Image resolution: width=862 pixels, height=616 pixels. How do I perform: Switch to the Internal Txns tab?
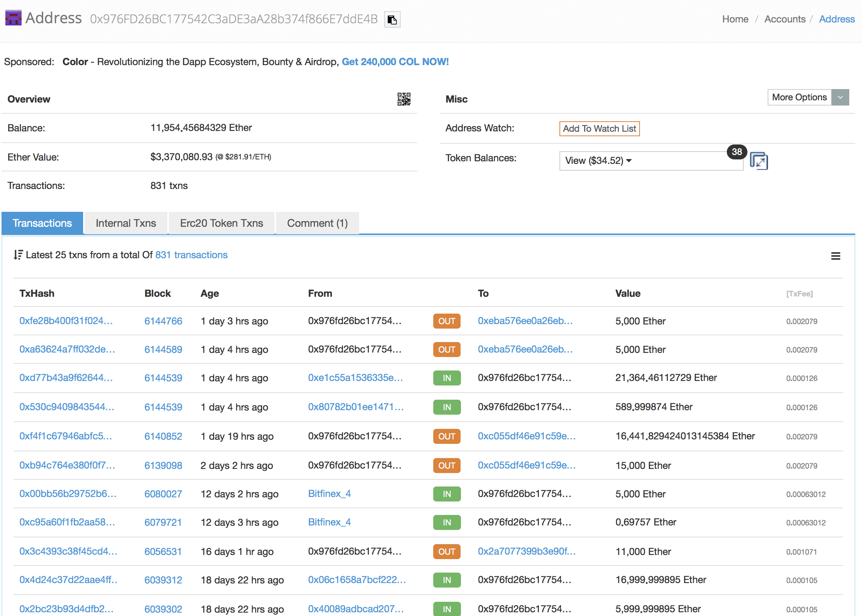126,223
